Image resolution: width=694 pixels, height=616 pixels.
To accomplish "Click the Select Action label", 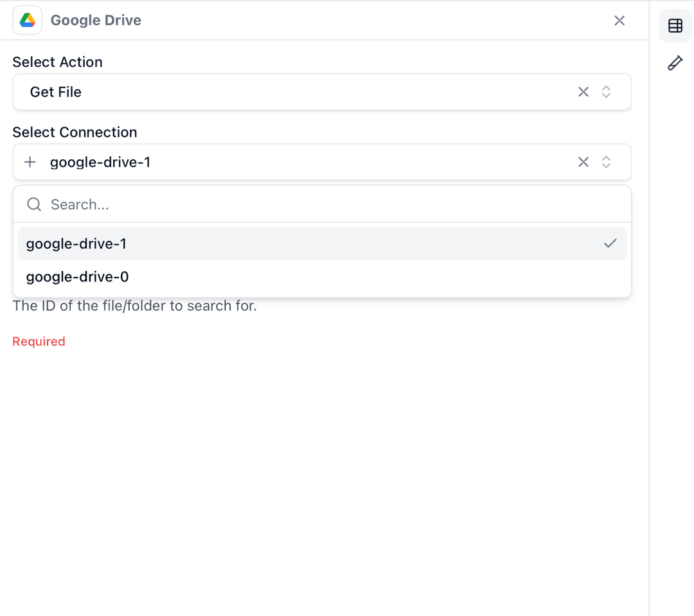I will coord(57,62).
